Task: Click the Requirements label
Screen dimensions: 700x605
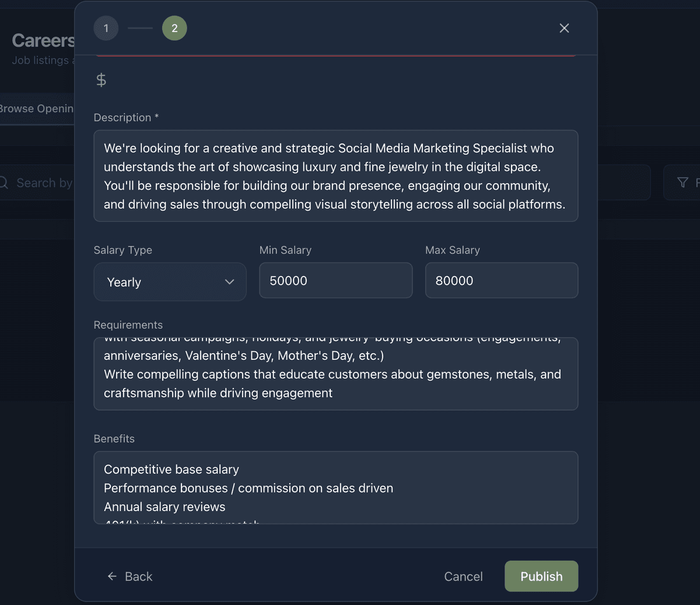Action: [x=128, y=325]
